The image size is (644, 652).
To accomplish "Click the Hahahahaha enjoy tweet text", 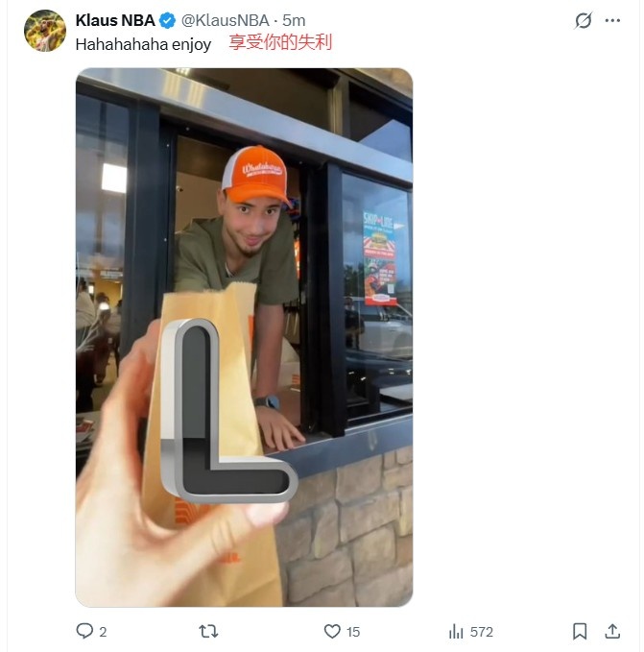I will coord(143,44).
